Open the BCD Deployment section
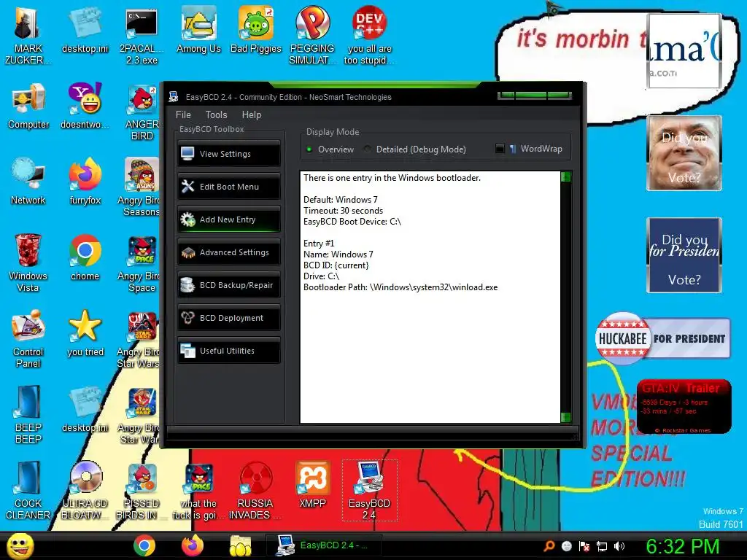 point(228,318)
